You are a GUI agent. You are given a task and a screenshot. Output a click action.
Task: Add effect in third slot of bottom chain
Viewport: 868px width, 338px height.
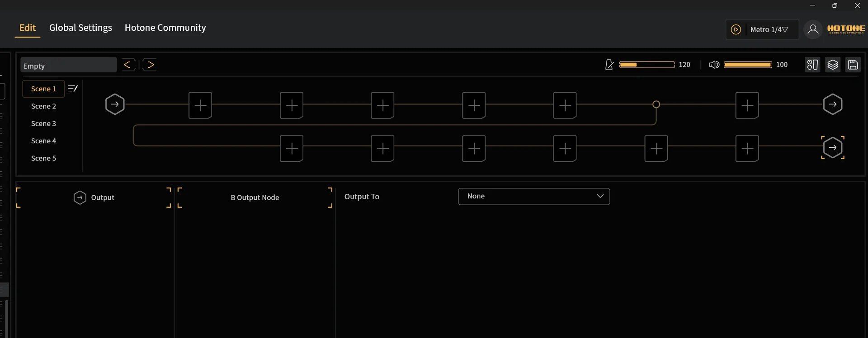pyautogui.click(x=474, y=148)
